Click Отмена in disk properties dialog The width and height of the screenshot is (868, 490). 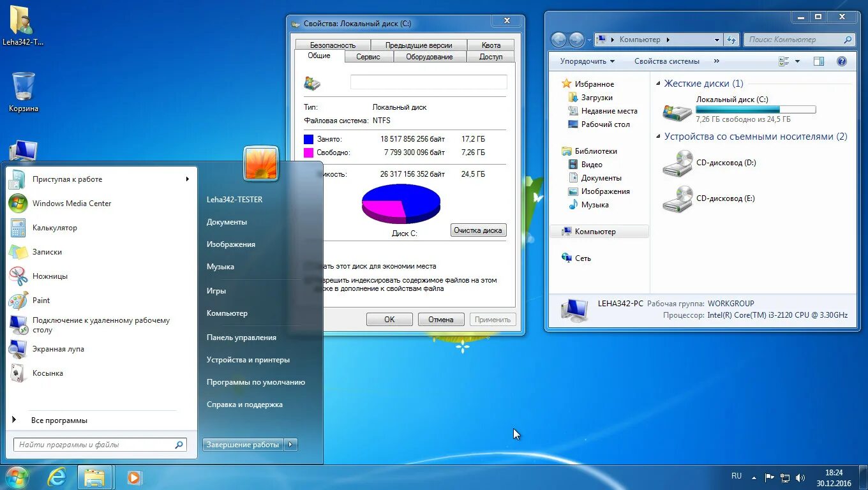pyautogui.click(x=441, y=320)
